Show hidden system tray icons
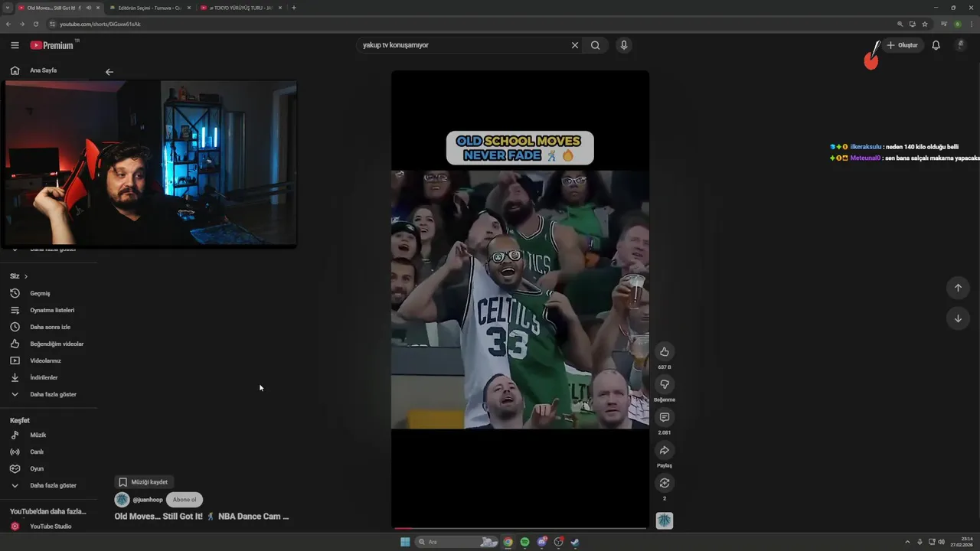The image size is (980, 551). tap(908, 542)
